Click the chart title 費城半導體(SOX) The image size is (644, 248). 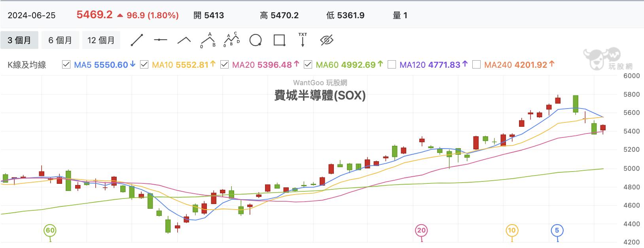(320, 95)
